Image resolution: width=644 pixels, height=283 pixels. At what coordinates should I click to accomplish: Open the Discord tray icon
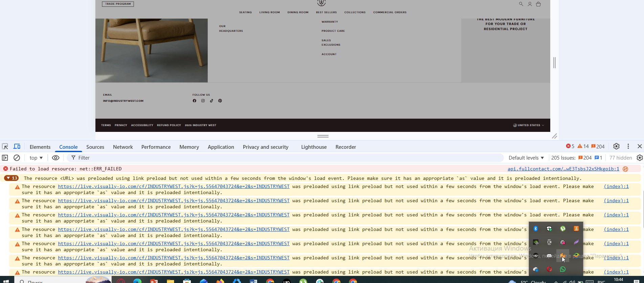click(549, 256)
